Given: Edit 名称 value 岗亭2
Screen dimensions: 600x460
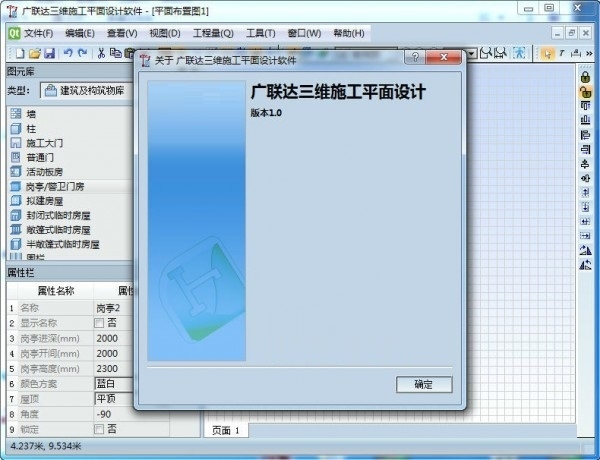Looking at the screenshot, I should click(114, 308).
